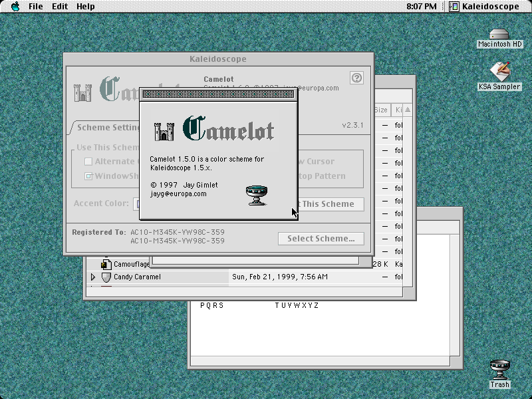The width and height of the screenshot is (532, 399).
Task: Click the 8:07 PM menu bar clock
Action: point(422,7)
